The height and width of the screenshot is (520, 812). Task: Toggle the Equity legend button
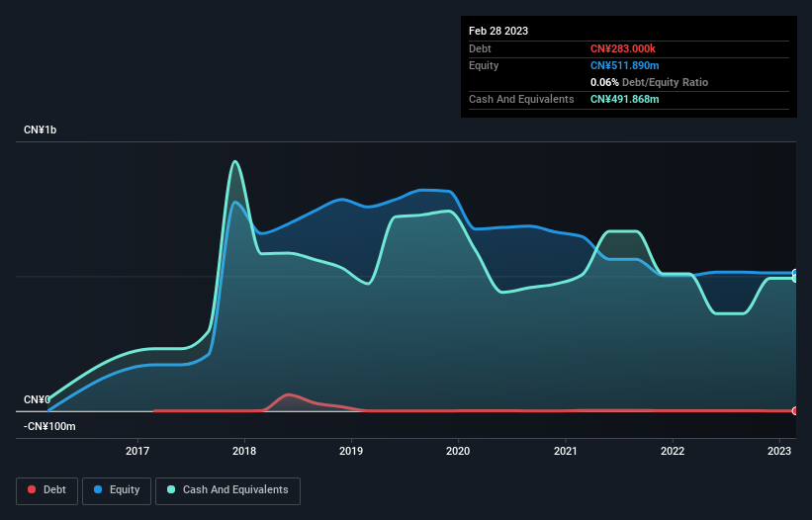pyautogui.click(x=117, y=490)
